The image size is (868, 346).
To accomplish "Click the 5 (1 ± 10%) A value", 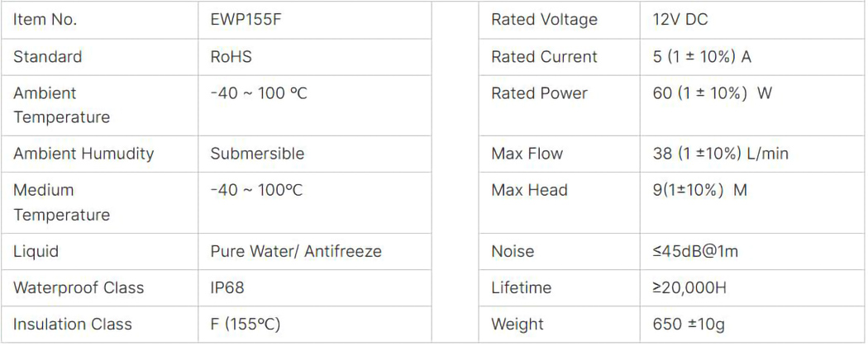I will pyautogui.click(x=701, y=57).
